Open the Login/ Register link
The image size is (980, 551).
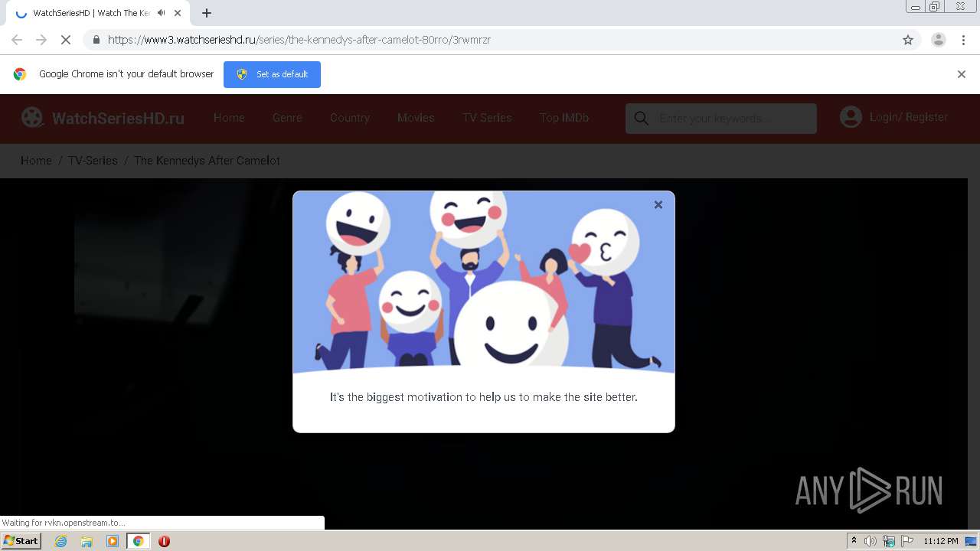pyautogui.click(x=909, y=117)
